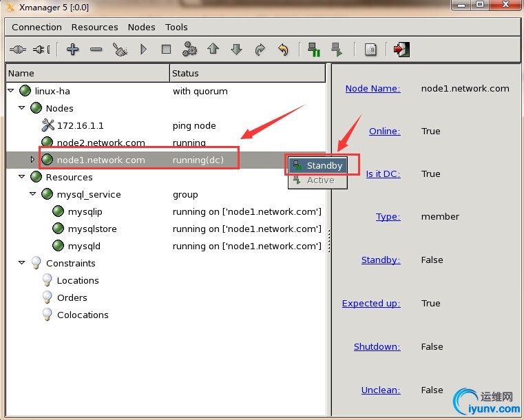Screen dimensions: 524x420
Task: Choose Active in the context menu
Action: pyautogui.click(x=318, y=180)
